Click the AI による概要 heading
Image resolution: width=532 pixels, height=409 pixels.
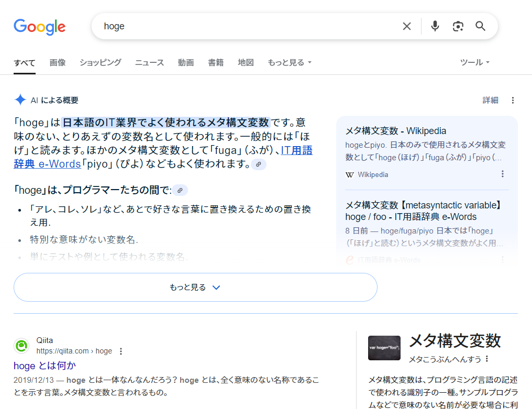(x=54, y=100)
